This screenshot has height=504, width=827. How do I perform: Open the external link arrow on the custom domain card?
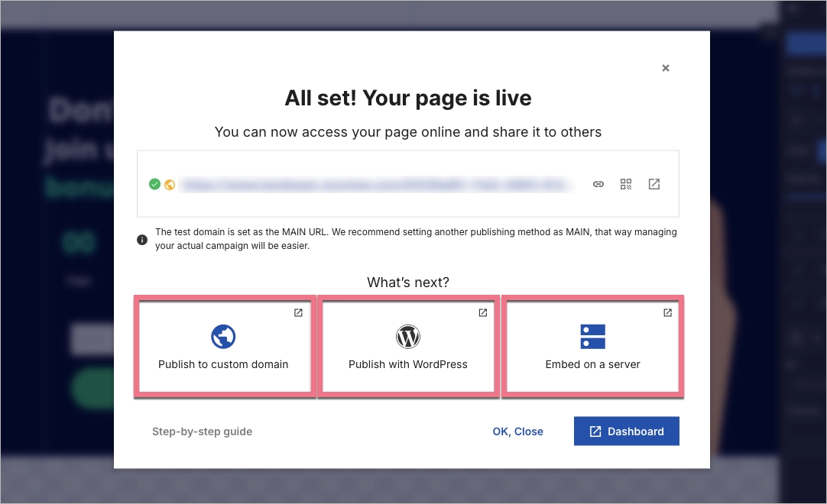pos(297,312)
